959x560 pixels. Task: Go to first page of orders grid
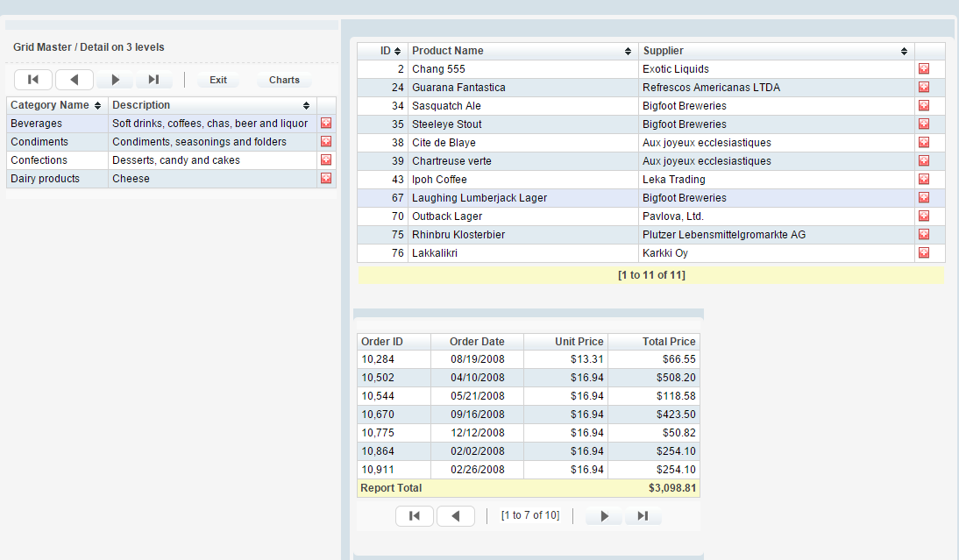click(415, 516)
